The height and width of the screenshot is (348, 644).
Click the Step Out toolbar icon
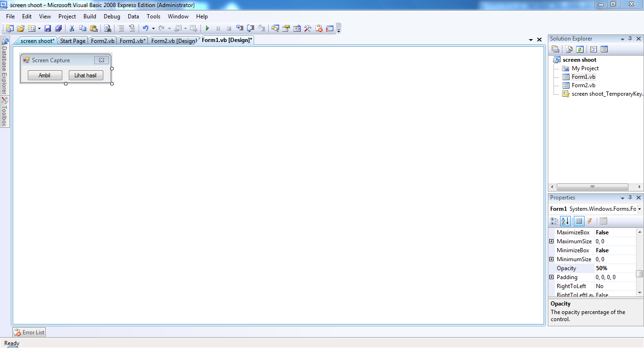pyautogui.click(x=261, y=28)
